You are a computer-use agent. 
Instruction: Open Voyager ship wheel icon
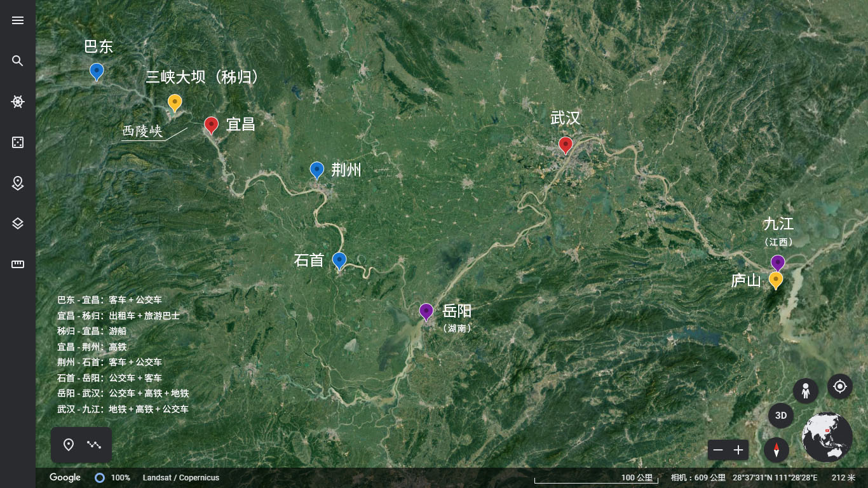(x=18, y=102)
